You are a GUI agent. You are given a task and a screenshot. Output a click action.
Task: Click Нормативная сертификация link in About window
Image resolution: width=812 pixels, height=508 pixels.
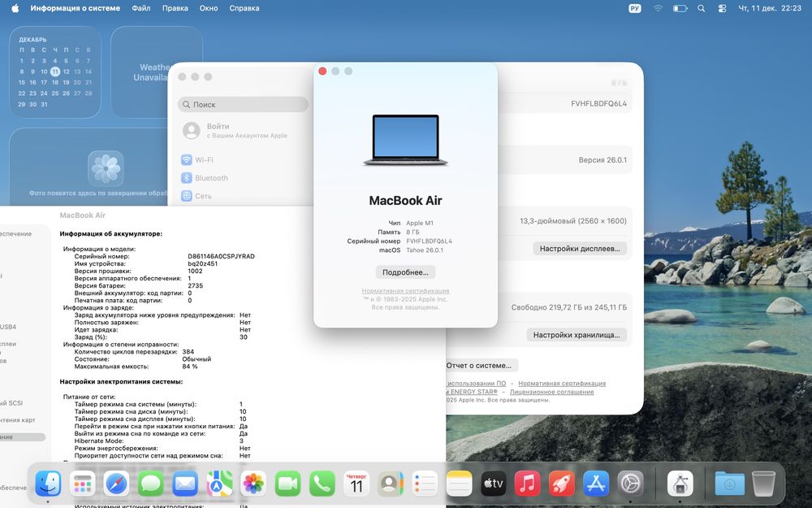tap(405, 291)
